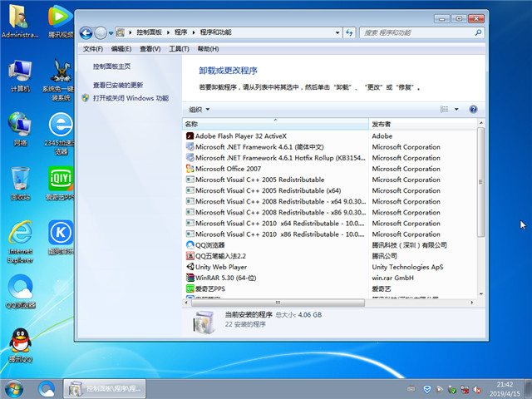Click the Forward navigation button
Screen dimensions: 532x399
pos(101,33)
